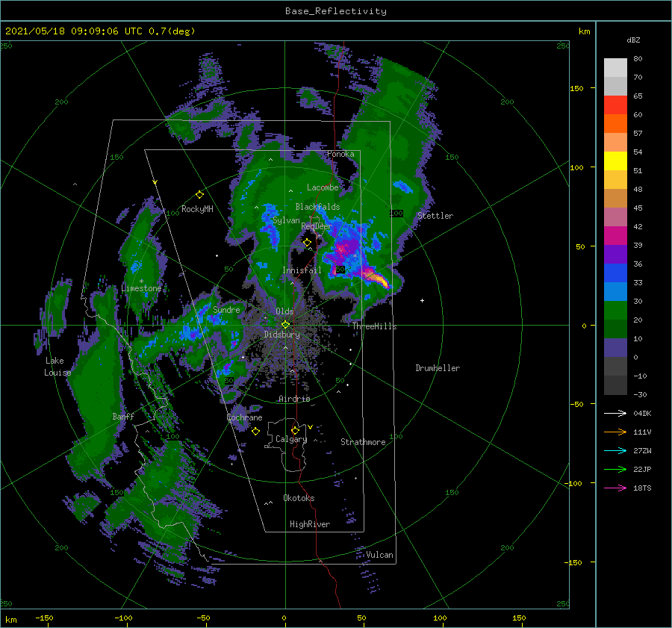
Task: Click the Lake Louise label
Action: coord(57,367)
